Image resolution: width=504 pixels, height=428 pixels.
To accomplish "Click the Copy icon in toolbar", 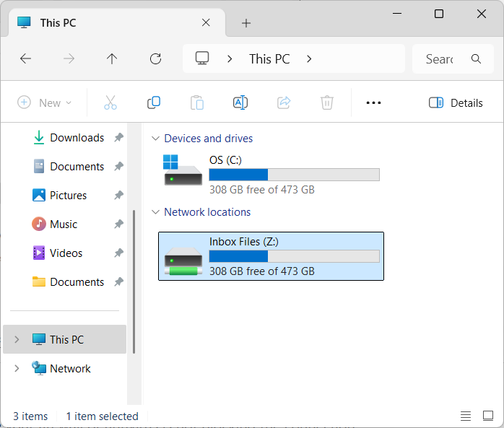I will click(x=154, y=102).
